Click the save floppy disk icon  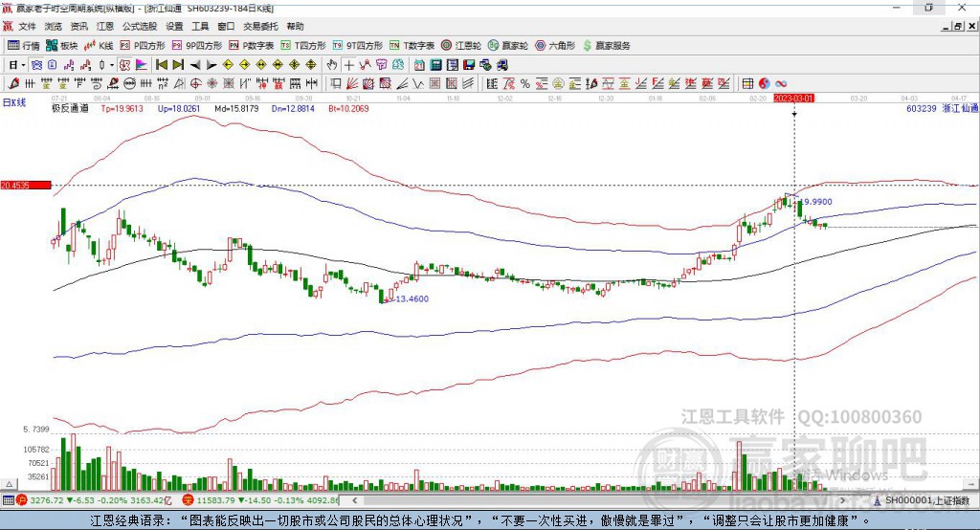coord(469,65)
